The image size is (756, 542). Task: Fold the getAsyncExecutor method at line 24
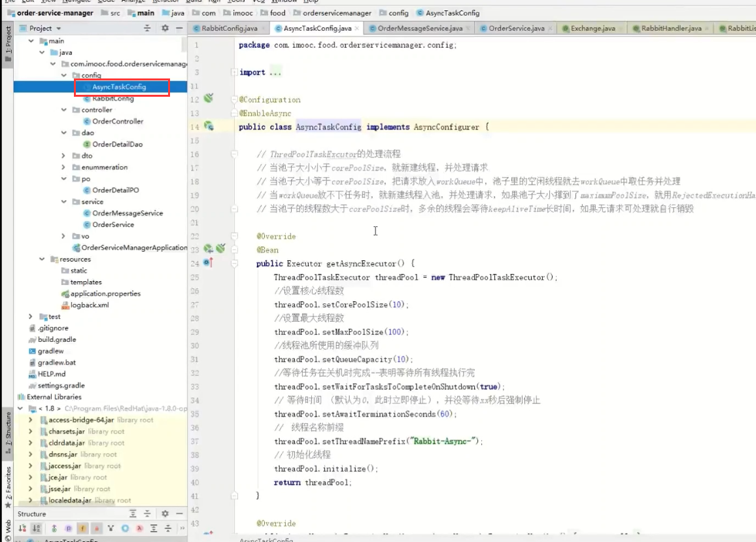click(x=234, y=263)
